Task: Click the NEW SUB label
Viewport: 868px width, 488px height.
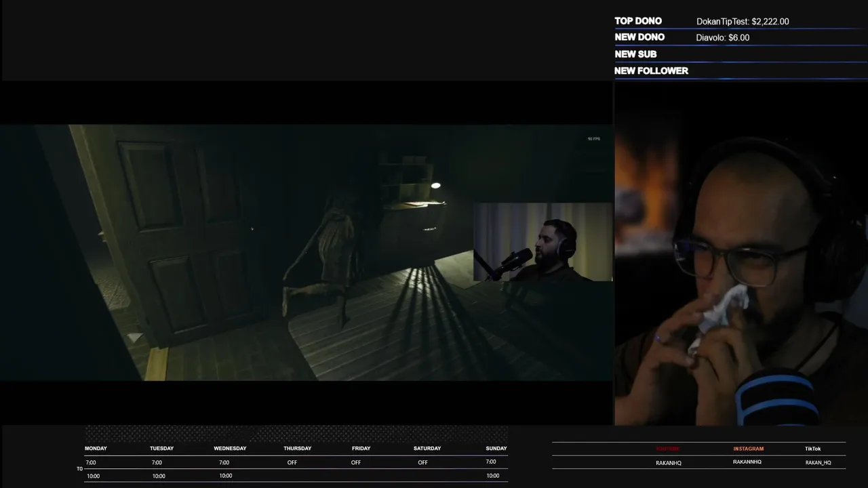Action: tap(635, 54)
